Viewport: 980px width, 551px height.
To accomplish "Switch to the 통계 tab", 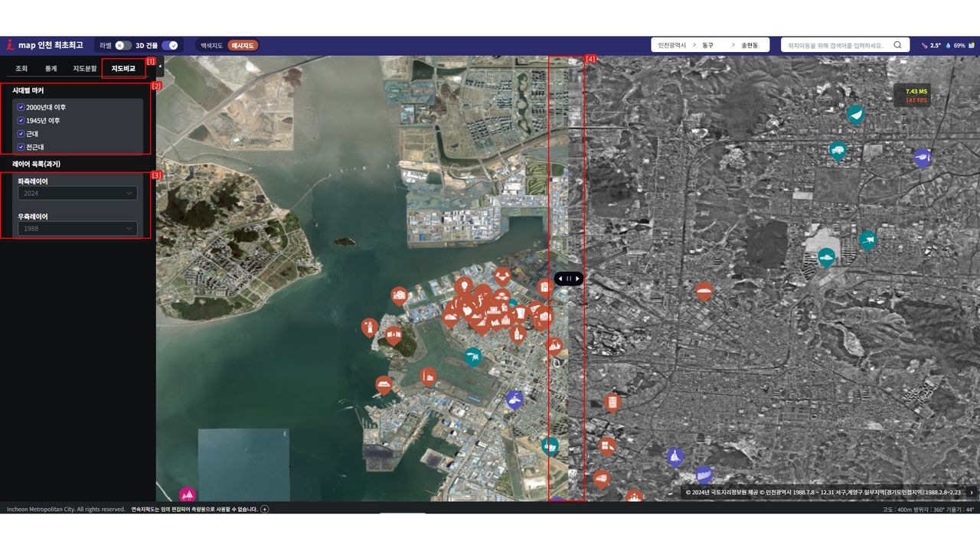I will pos(51,69).
